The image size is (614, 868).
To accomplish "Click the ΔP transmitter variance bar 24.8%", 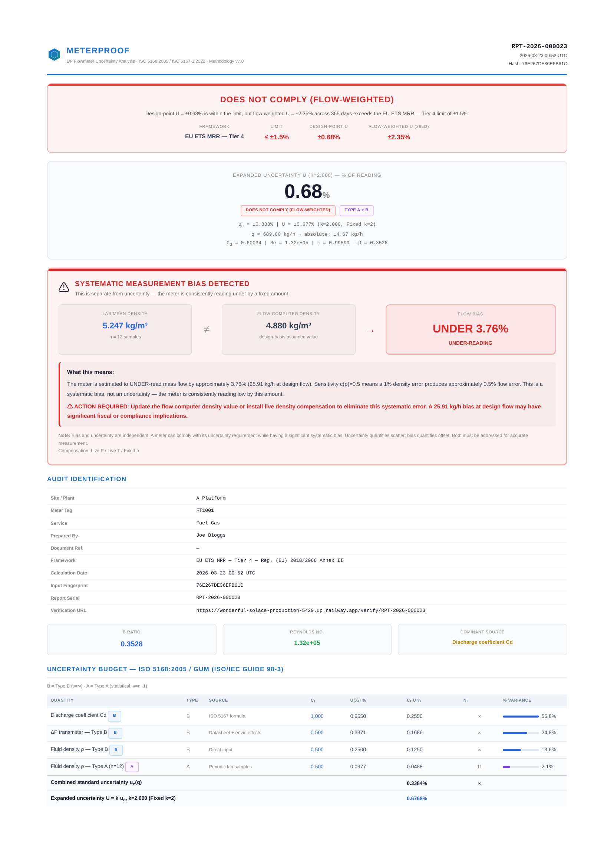I will tap(521, 733).
